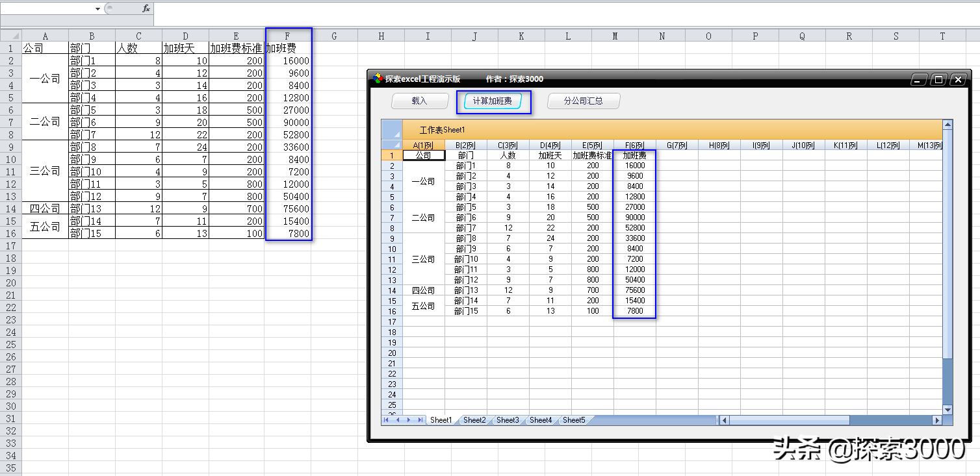Jump to first sheet with navigation arrow

(387, 420)
